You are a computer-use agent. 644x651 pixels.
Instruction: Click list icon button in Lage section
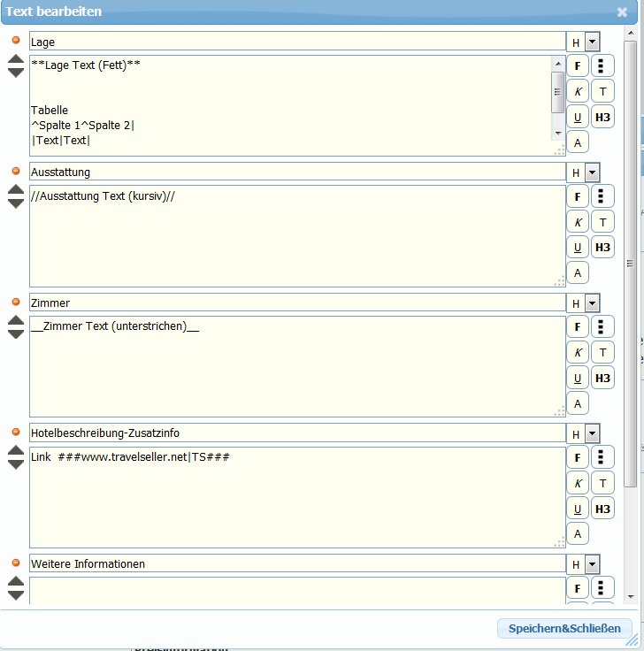602,65
